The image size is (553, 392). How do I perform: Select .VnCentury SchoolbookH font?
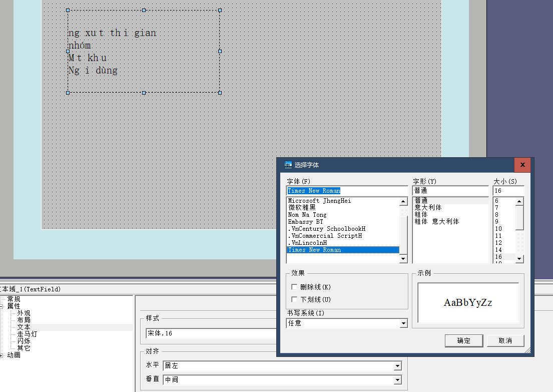[343, 229]
